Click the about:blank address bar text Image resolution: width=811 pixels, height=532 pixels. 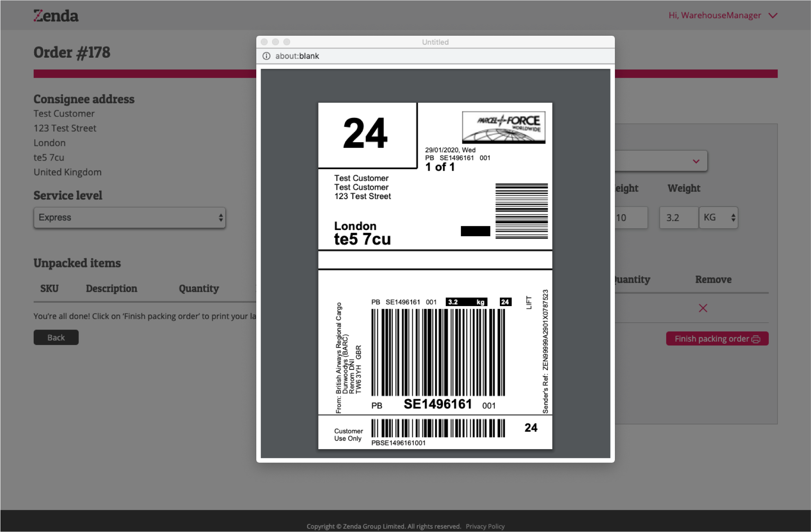297,56
